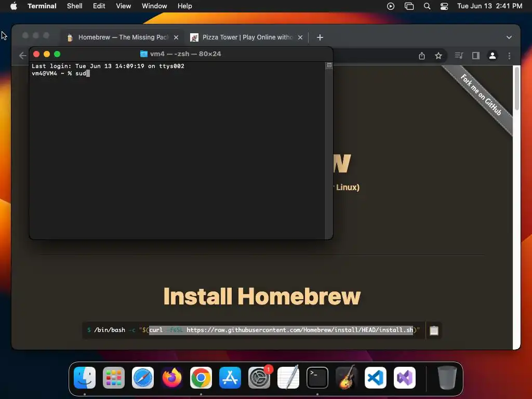532x399 pixels.
Task: Open GarageBand from the Dock
Action: (347, 378)
